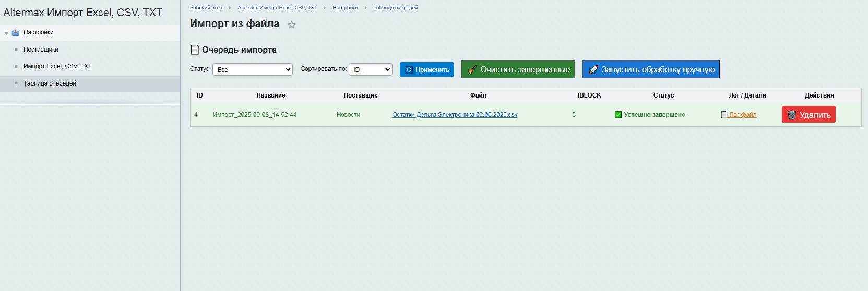Open Поставщики in the sidebar
The width and height of the screenshot is (868, 291).
41,50
